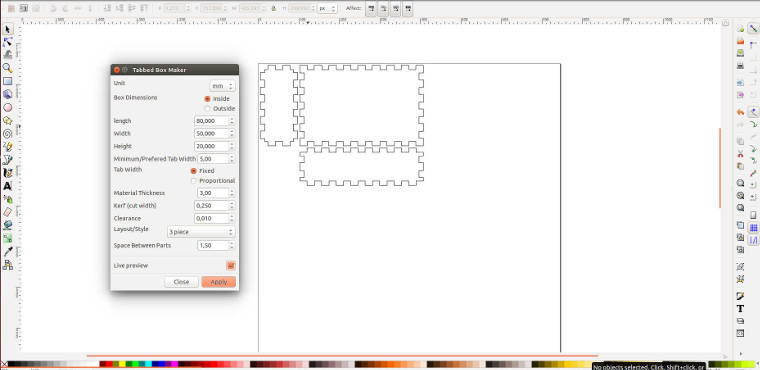Screen dimensions: 760x370
Task: Open the Layout/Style dropdown
Action: tap(201, 232)
